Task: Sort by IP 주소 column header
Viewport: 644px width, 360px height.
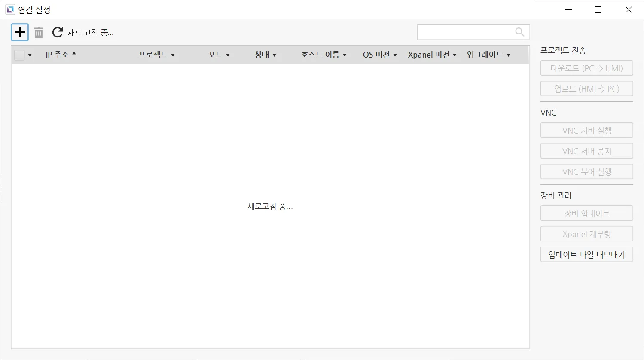Action: (57, 55)
